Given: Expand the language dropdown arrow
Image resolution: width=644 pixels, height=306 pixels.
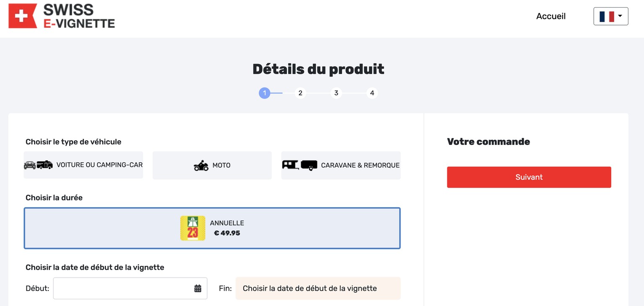Looking at the screenshot, I should tap(620, 16).
